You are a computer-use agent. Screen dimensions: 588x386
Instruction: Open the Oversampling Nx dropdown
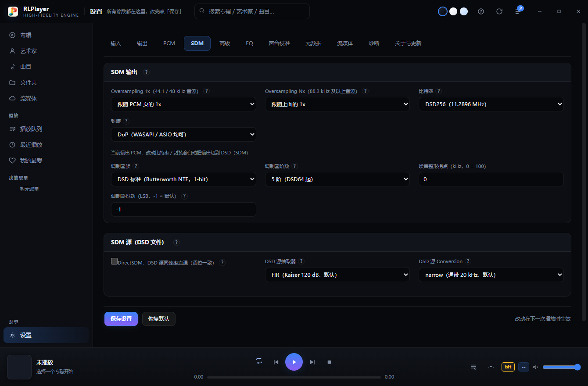(x=337, y=104)
